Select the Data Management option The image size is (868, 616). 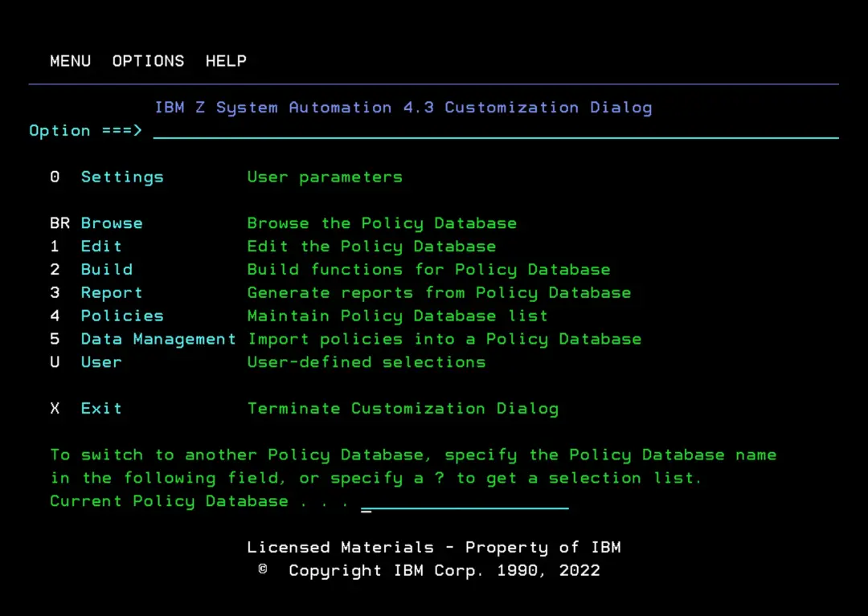(158, 339)
